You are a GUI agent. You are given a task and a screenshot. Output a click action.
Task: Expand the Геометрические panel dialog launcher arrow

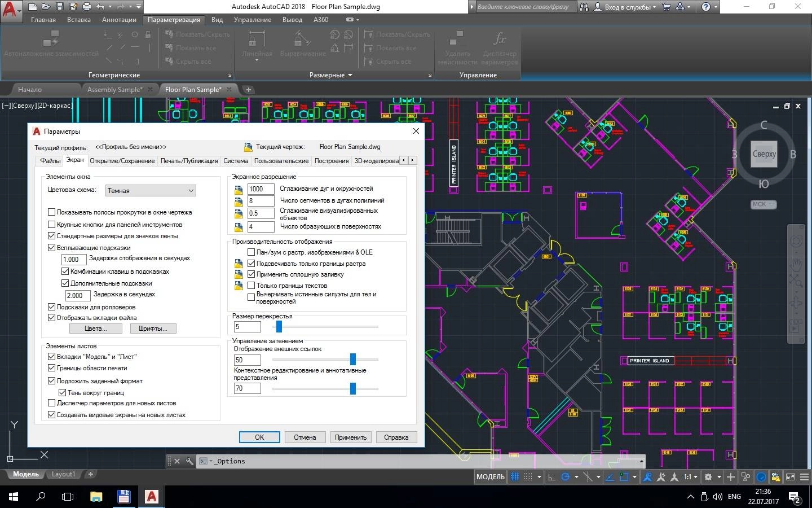click(230, 75)
